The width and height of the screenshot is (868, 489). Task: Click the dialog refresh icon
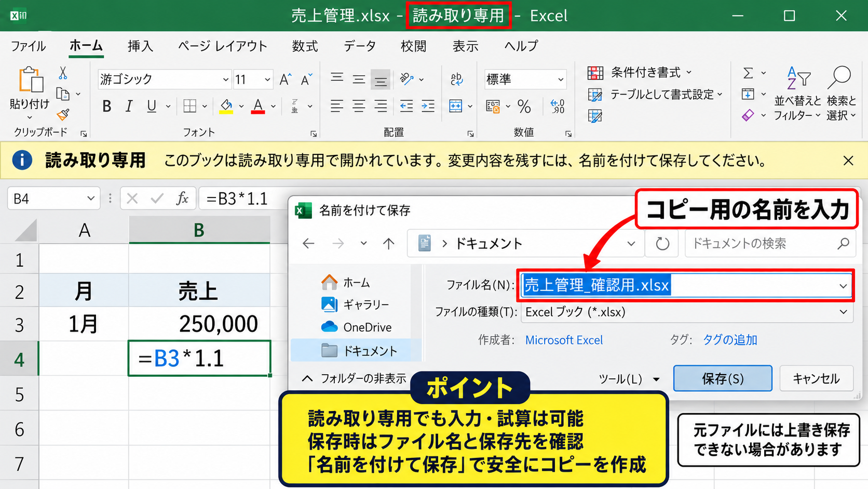662,243
